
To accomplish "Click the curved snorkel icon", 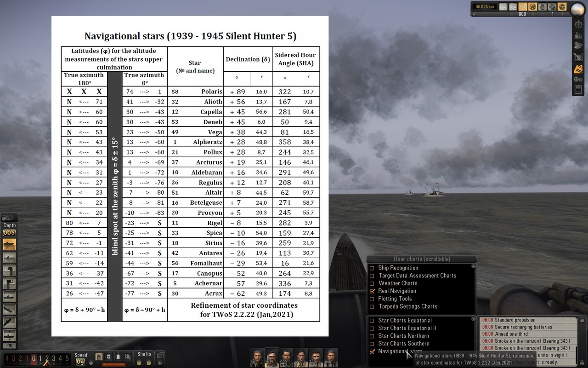I will pyautogui.click(x=9, y=270).
